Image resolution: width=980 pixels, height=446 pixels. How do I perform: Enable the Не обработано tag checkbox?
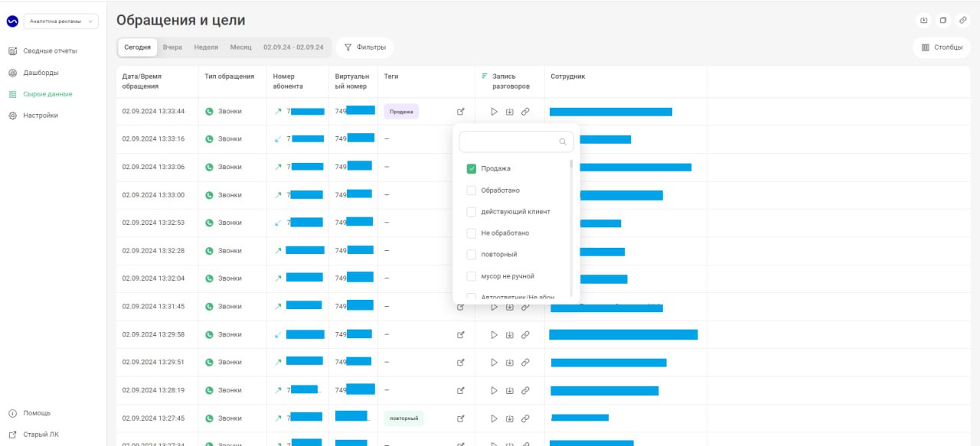pyautogui.click(x=472, y=233)
